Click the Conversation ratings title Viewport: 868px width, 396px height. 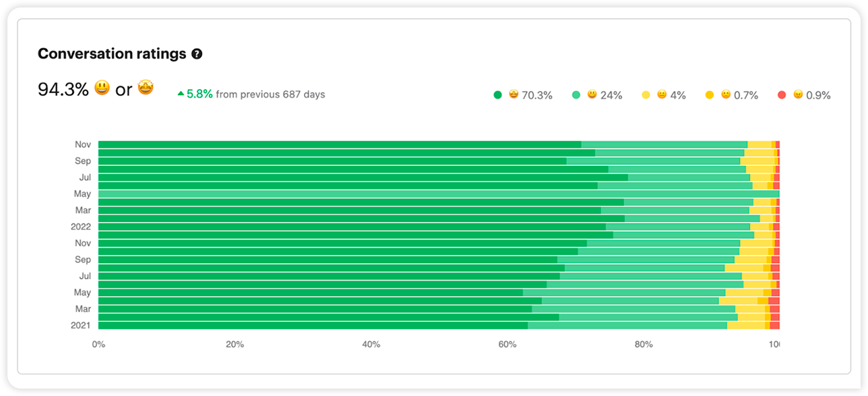pyautogui.click(x=112, y=54)
